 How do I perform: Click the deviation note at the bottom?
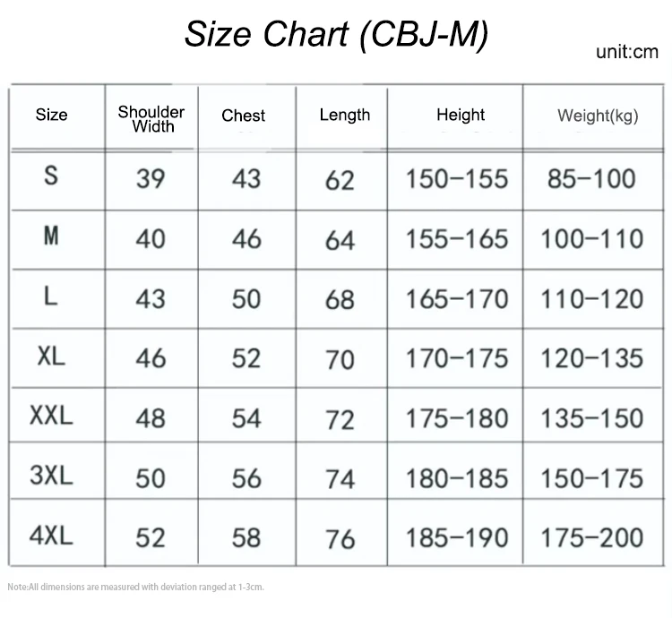[x=136, y=588]
